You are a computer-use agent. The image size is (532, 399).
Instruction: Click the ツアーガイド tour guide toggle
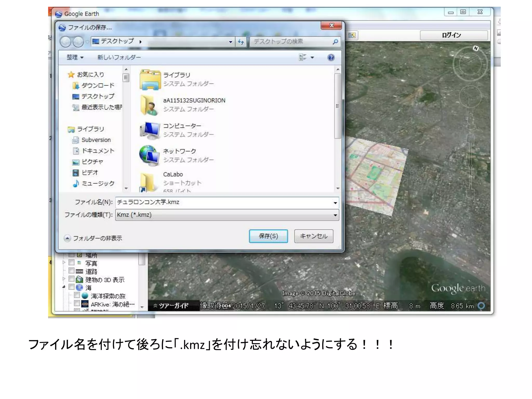click(x=171, y=306)
